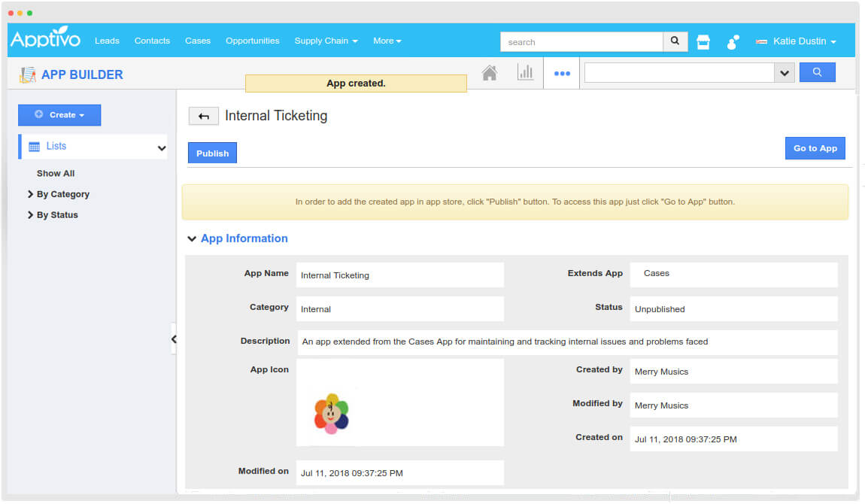865x504 pixels.
Task: Select Show All in Lists sidebar
Action: [x=56, y=173]
